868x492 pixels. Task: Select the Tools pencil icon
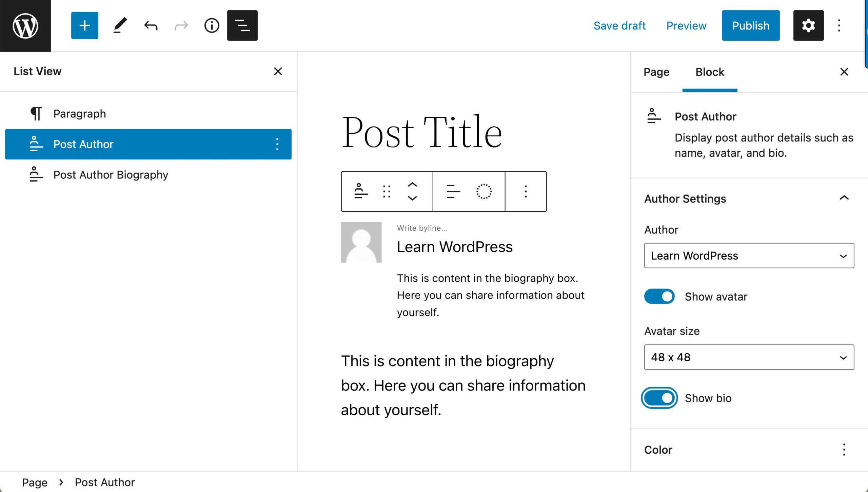[120, 25]
